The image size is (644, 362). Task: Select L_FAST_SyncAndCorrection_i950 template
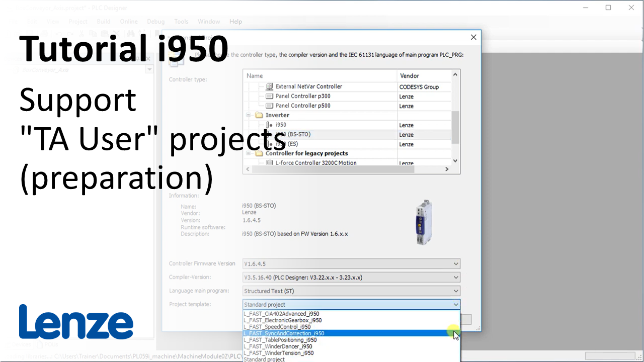[284, 333]
